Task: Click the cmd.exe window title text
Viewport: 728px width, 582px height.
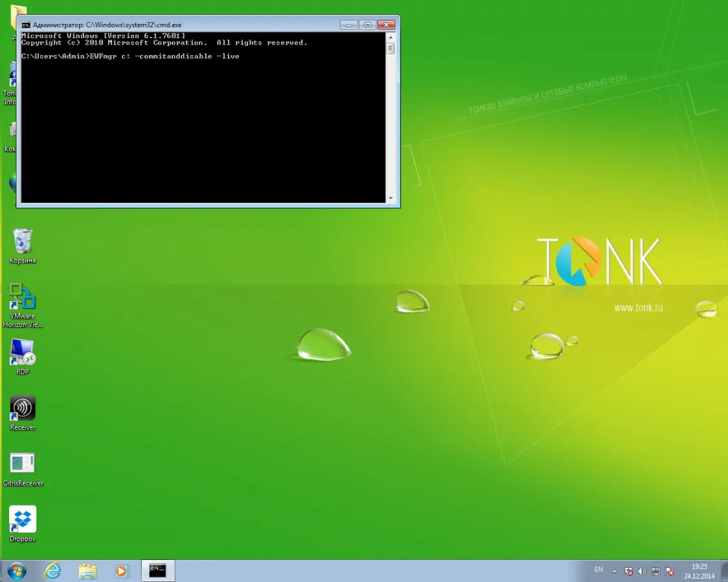Action: click(108, 25)
